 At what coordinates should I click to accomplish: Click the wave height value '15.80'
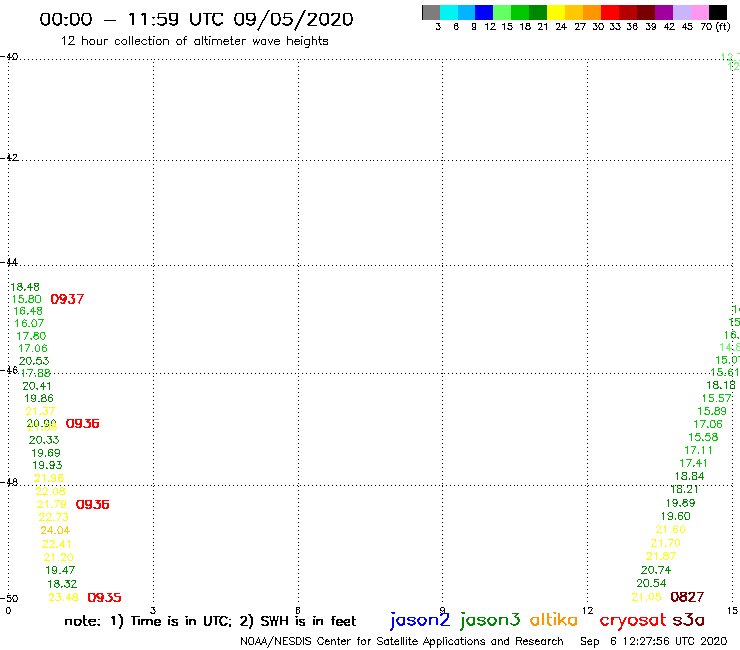tap(27, 299)
